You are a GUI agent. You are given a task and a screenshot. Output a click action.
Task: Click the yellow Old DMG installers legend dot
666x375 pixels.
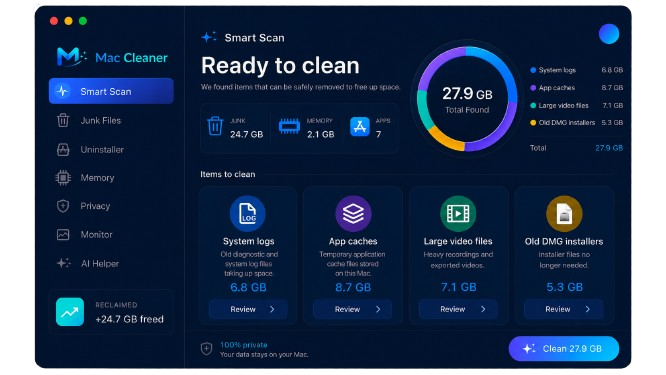[x=533, y=123]
